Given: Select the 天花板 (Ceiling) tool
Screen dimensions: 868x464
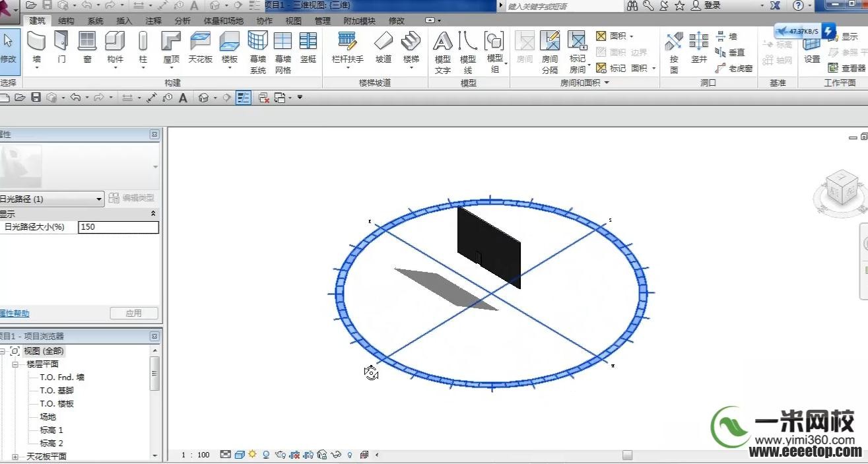Looking at the screenshot, I should pyautogui.click(x=201, y=48).
